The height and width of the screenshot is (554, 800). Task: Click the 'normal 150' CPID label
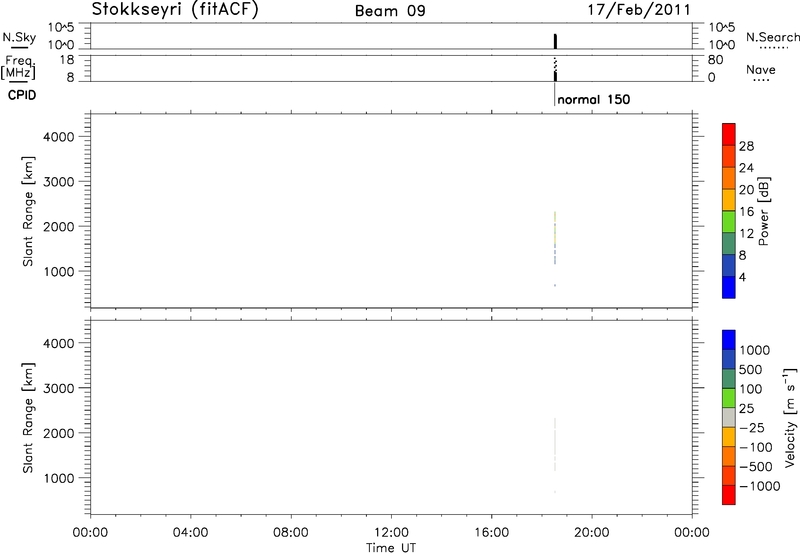coord(593,99)
